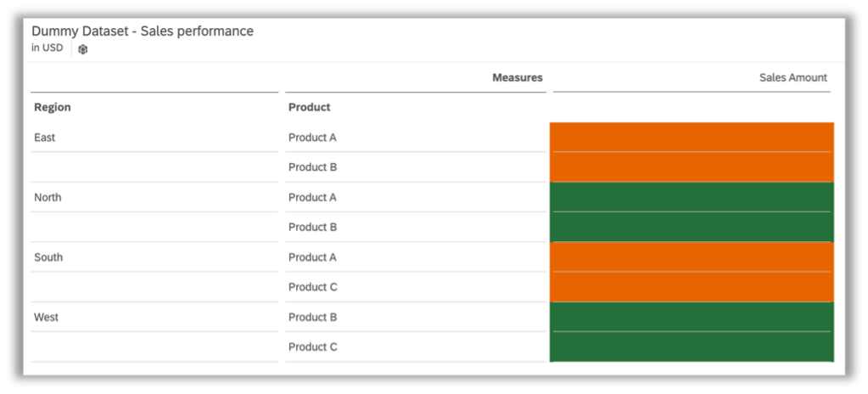Select orange Sales Amount cell for South Product A

(692, 256)
